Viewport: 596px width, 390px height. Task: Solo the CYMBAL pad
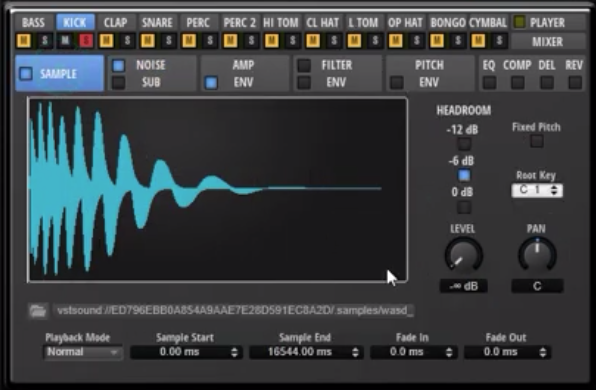[x=499, y=40]
